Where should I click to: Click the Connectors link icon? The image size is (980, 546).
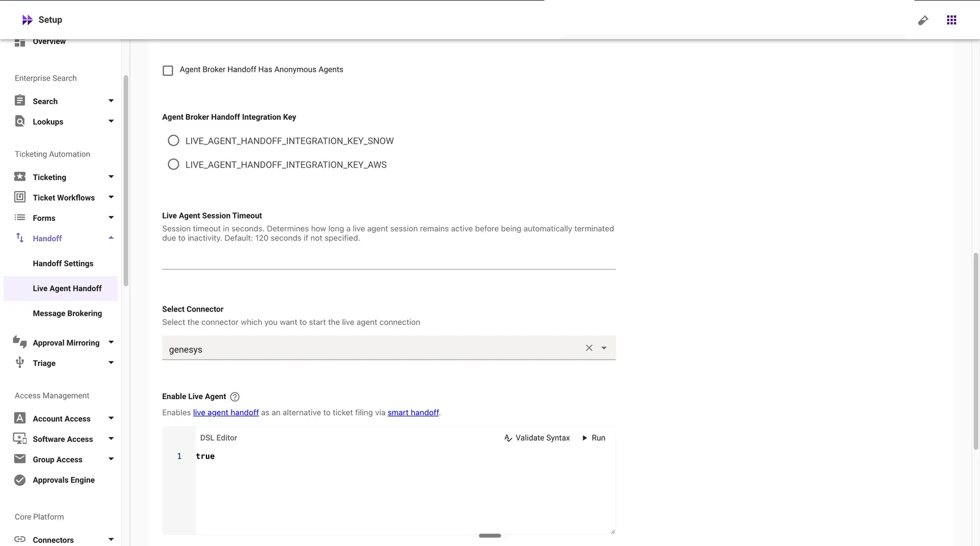click(x=20, y=539)
